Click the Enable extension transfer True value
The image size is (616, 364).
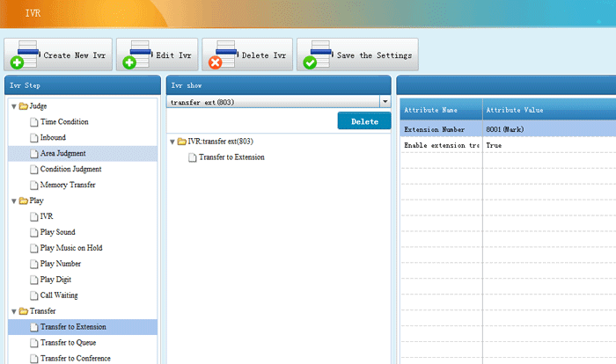click(495, 145)
